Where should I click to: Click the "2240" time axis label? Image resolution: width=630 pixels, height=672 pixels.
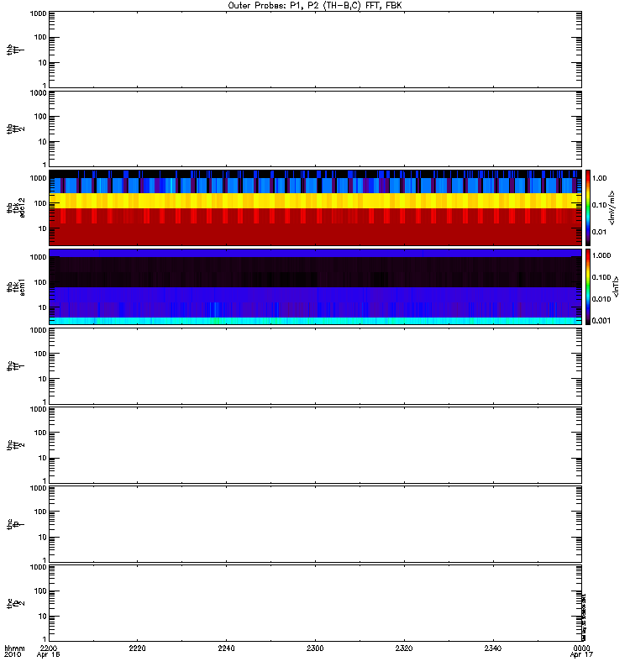(226, 648)
